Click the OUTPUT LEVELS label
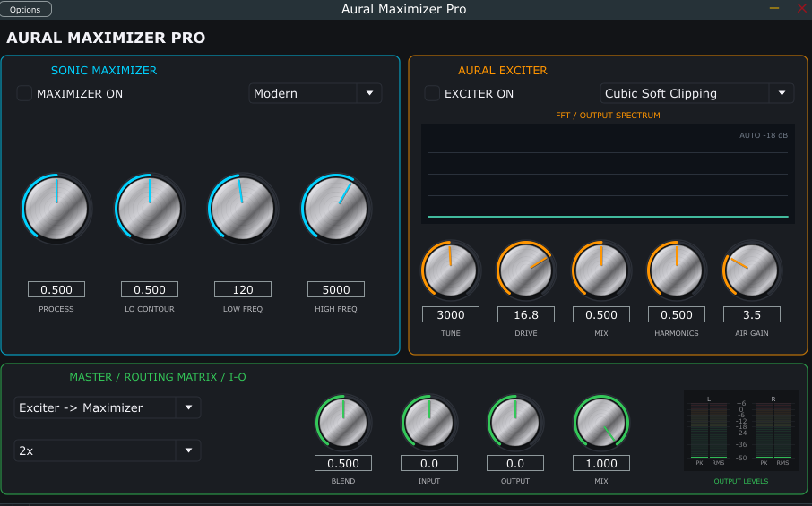Viewport: 812px width, 506px height. (741, 481)
